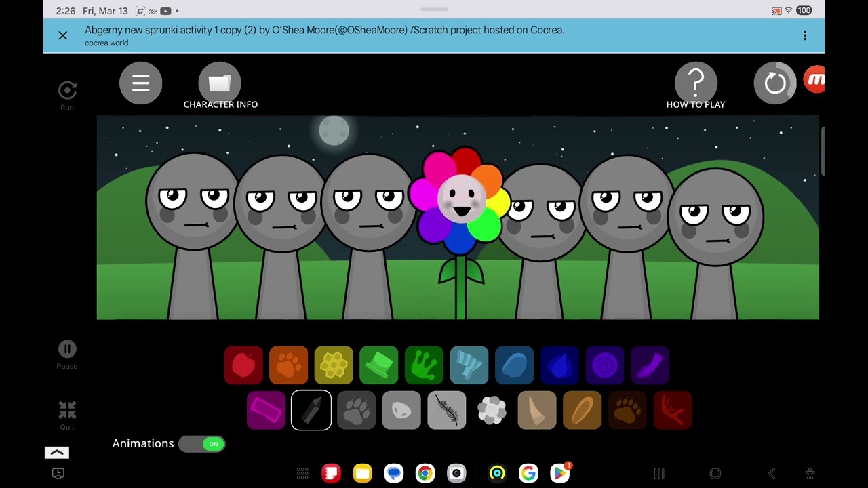Image resolution: width=868 pixels, height=488 pixels.
Task: Close the Cocrea project banner
Action: click(63, 35)
